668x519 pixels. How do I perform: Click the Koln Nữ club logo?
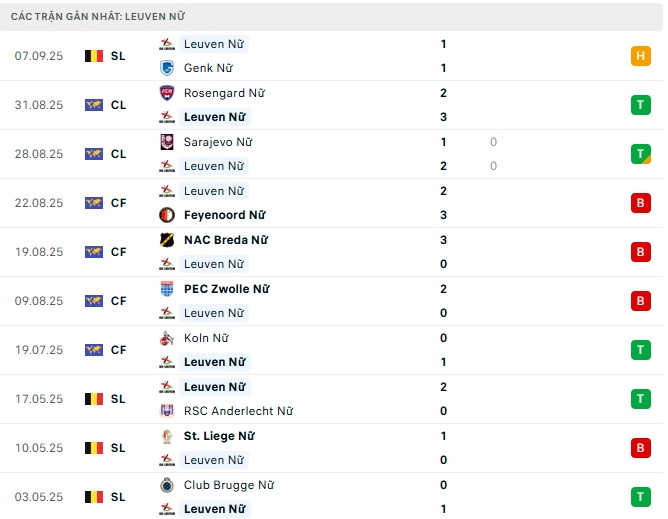click(167, 338)
